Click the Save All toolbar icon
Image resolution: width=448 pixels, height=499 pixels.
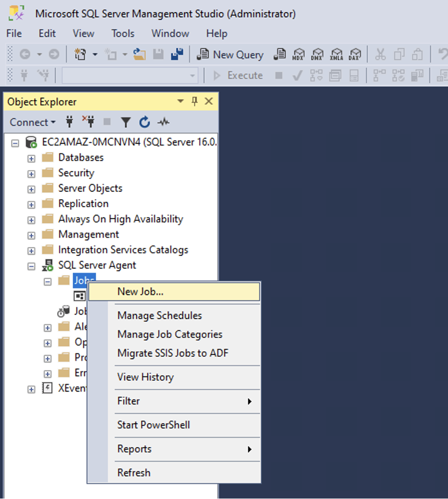[x=177, y=55]
